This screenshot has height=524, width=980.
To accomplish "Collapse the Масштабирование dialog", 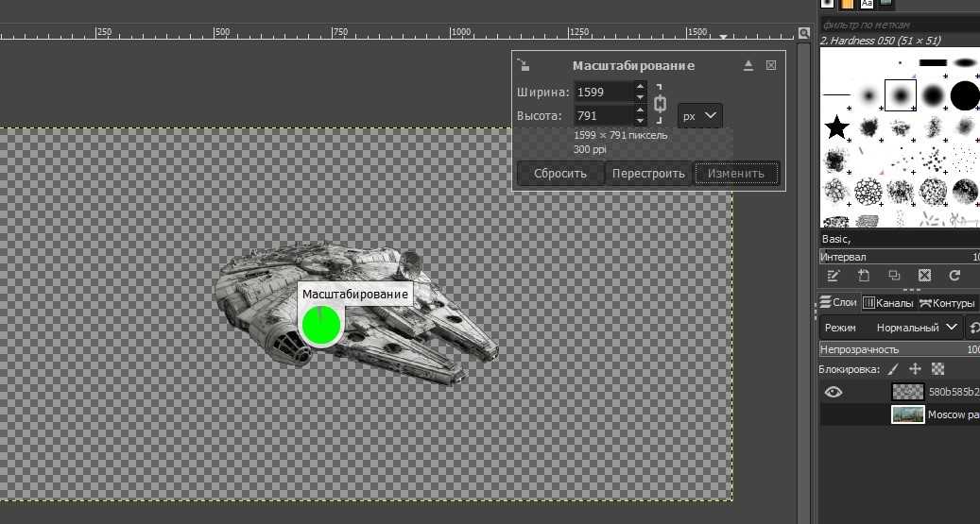I will [748, 65].
